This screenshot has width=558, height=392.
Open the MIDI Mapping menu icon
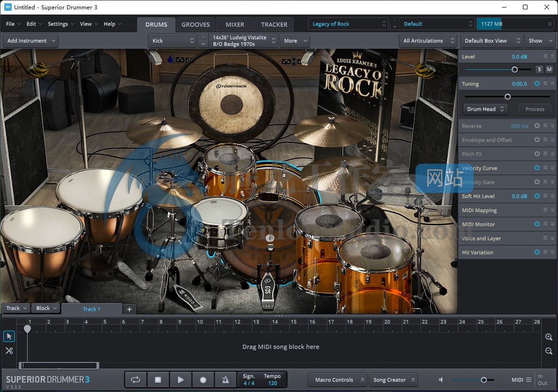point(545,210)
